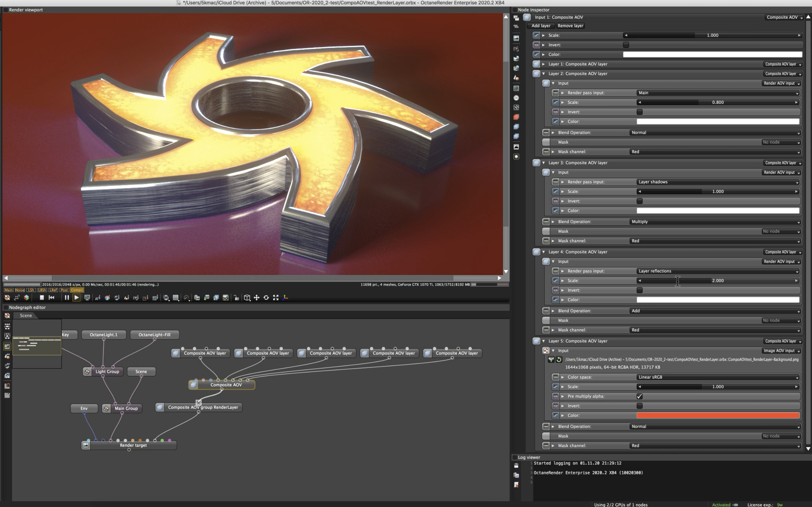812x507 pixels.
Task: Click the stop render icon
Action: (x=42, y=298)
